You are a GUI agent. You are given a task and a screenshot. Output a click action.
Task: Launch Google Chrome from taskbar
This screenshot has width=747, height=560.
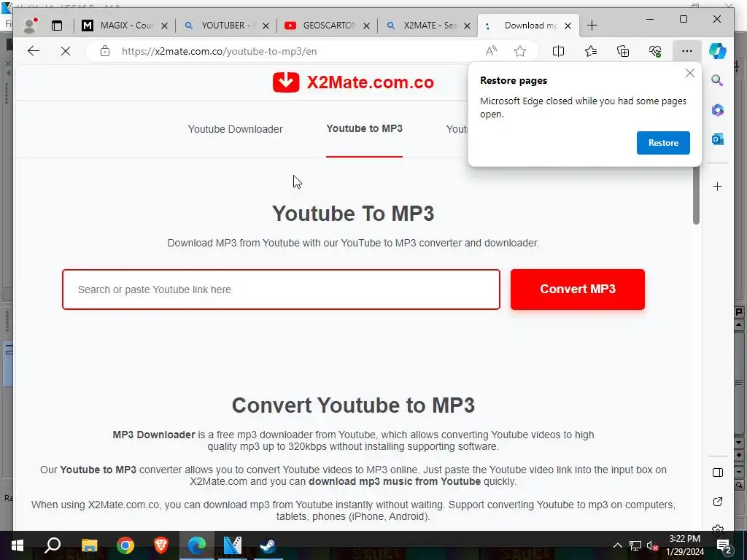coord(125,545)
